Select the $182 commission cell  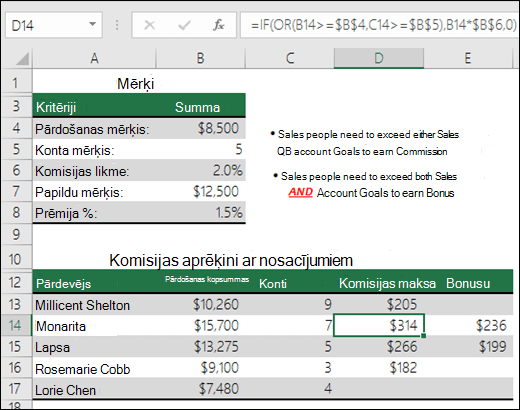(x=379, y=368)
